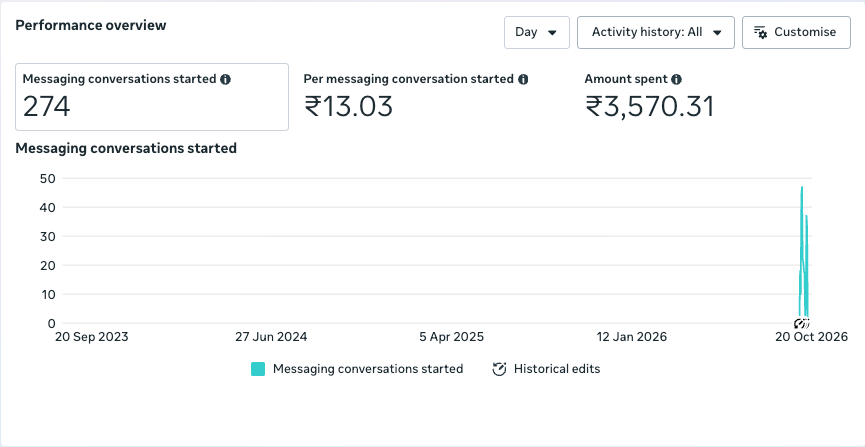The width and height of the screenshot is (865, 447).
Task: Click info icon beside Per messaging conversation started
Action: click(523, 79)
